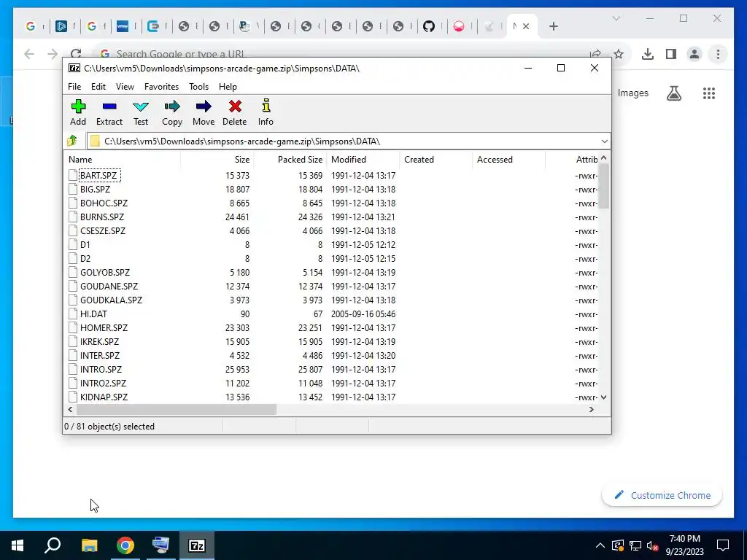
Task: Click the 7-Zip taskbar button
Action: [197, 545]
